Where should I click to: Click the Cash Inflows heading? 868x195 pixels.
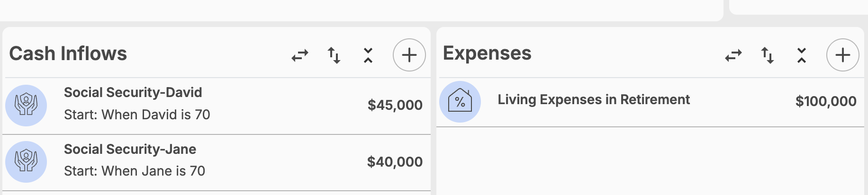(x=68, y=53)
